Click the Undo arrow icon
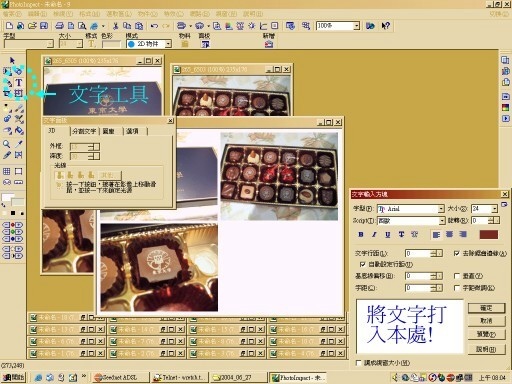Image resolution: width=512 pixels, height=384 pixels. 154,26
